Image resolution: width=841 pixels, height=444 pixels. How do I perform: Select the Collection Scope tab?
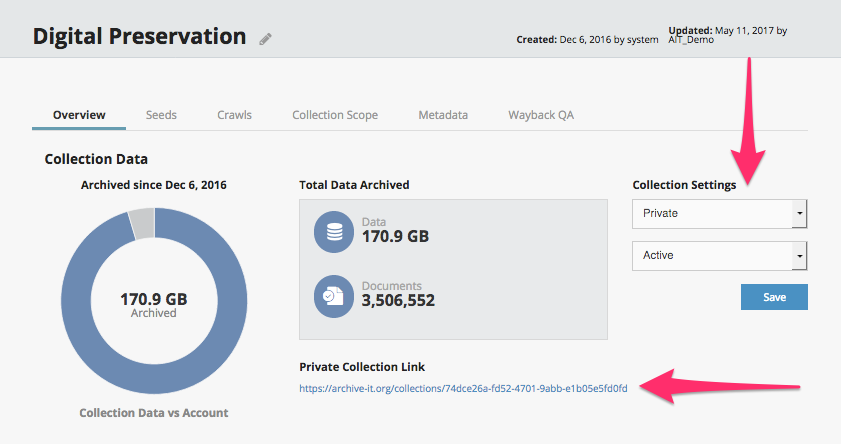(x=335, y=115)
